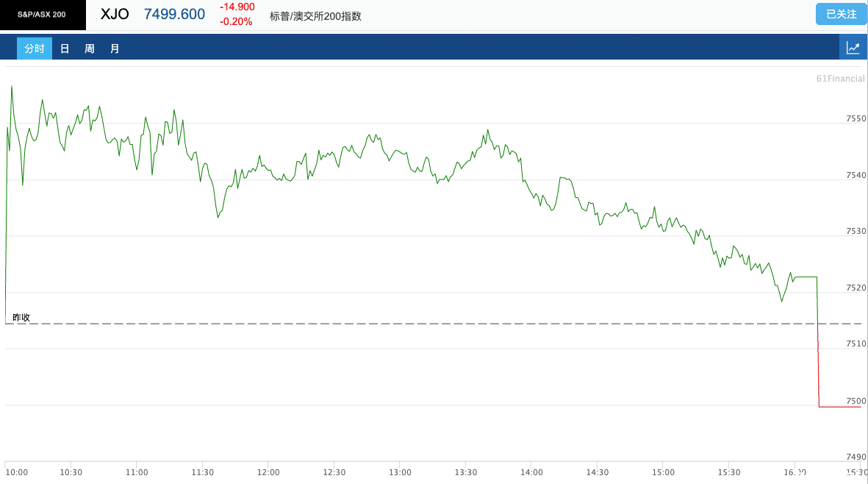The image size is (868, 484).
Task: Click the 7500 price axis label
Action: coord(856,400)
